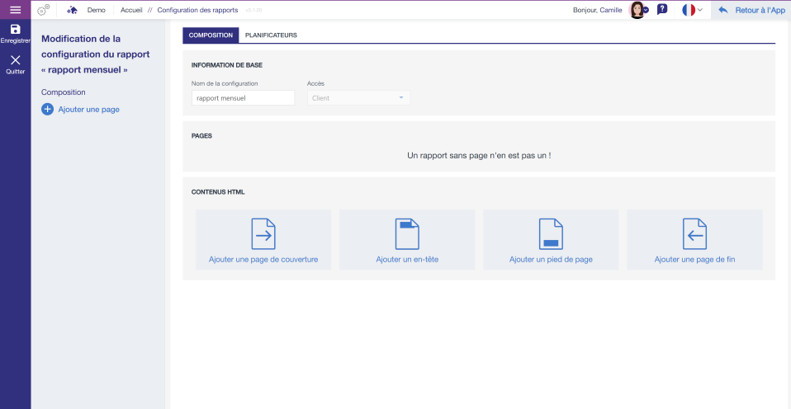This screenshot has width=791, height=409.
Task: Open the help question mark icon
Action: 662,10
